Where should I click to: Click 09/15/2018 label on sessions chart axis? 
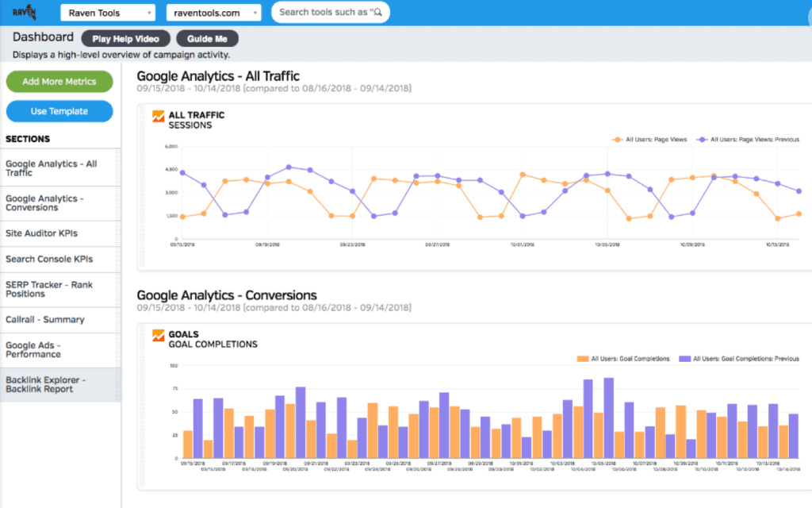tap(183, 244)
